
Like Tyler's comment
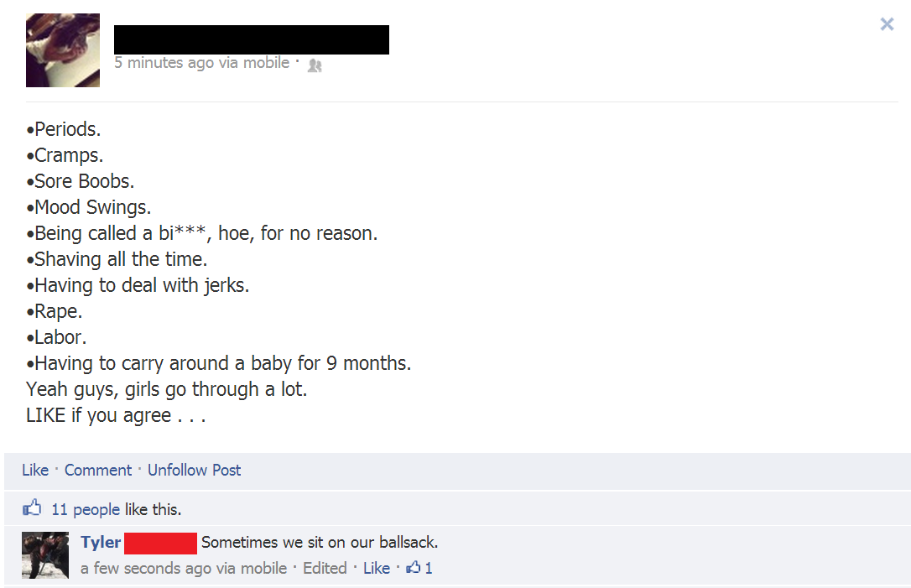(x=377, y=568)
